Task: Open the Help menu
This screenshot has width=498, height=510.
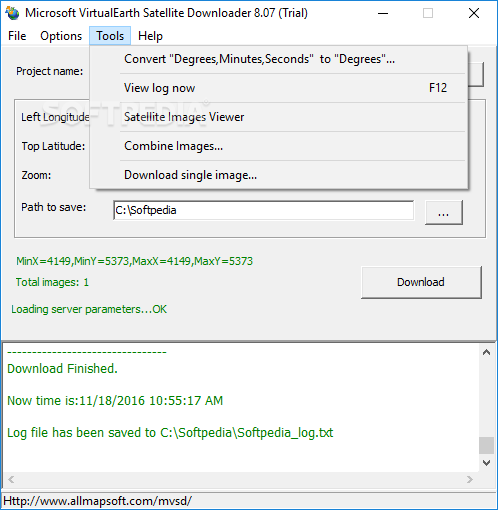Action: click(x=150, y=36)
